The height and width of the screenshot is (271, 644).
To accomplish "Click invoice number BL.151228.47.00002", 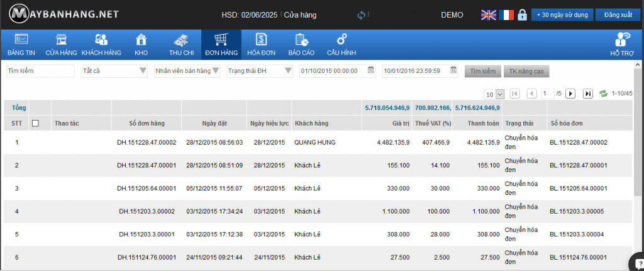I will [579, 143].
